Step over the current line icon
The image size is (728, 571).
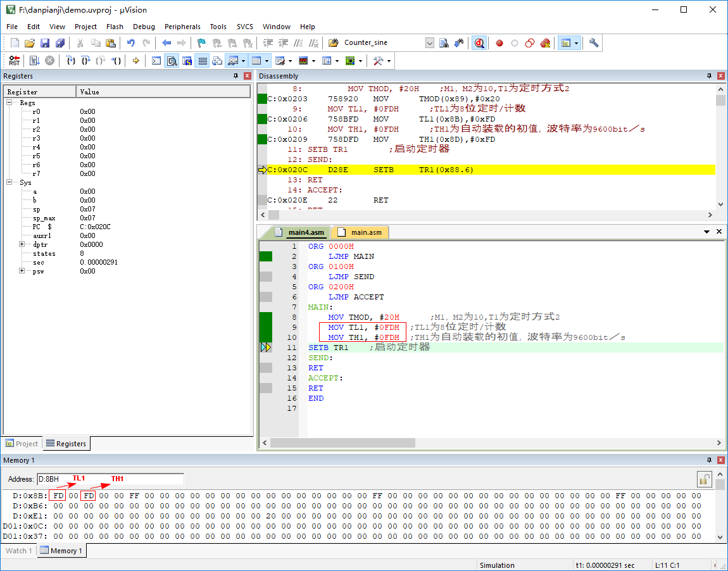pos(85,61)
